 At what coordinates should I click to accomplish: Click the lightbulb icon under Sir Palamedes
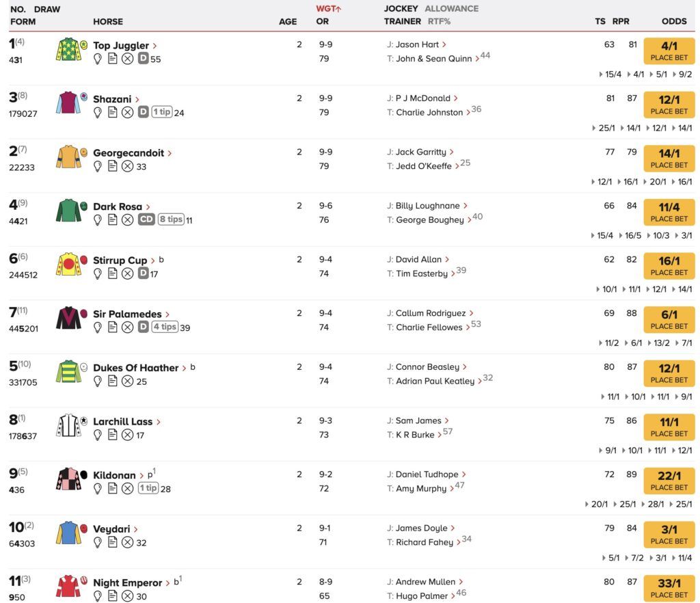(x=97, y=327)
